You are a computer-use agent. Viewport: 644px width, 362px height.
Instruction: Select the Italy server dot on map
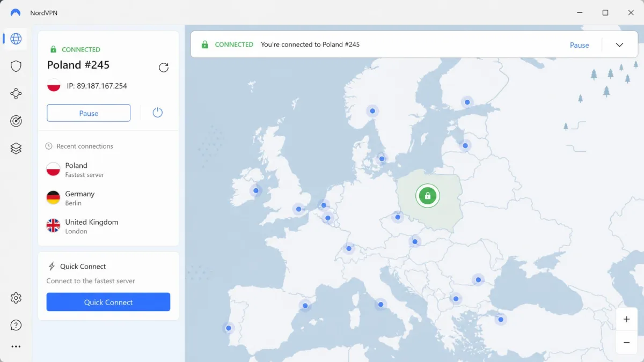pyautogui.click(x=380, y=305)
